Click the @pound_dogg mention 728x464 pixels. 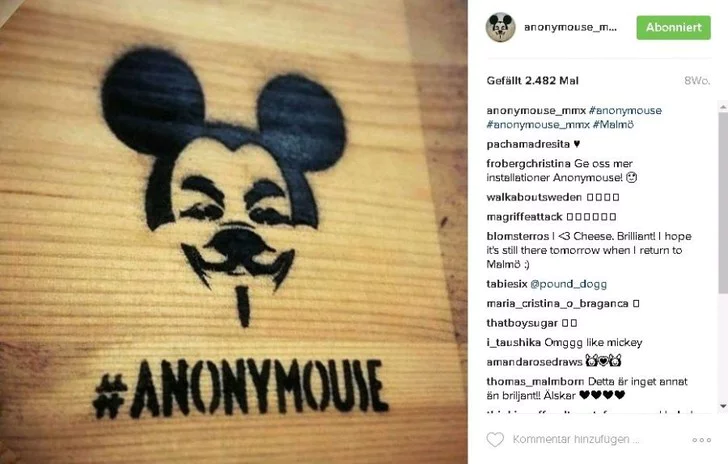click(568, 284)
